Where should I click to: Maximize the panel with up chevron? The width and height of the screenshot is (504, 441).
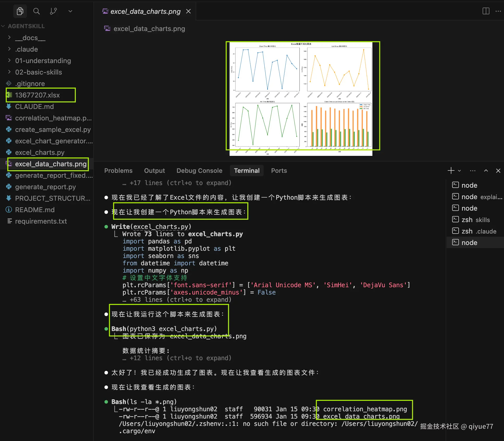click(486, 171)
